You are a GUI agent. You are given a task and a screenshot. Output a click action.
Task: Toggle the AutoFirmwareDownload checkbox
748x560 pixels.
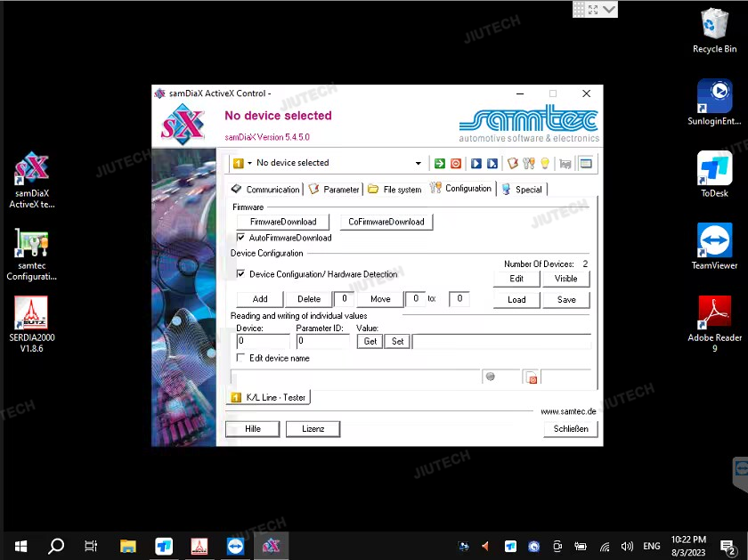click(241, 237)
